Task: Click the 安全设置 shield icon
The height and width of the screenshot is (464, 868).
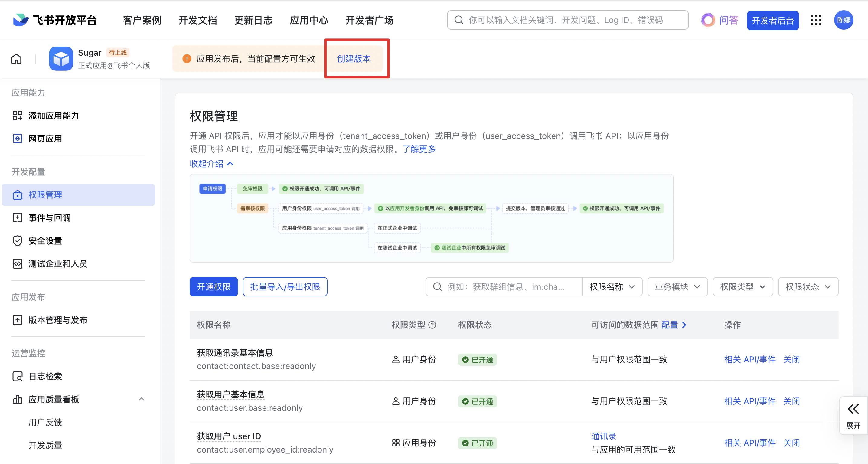Action: pyautogui.click(x=17, y=240)
